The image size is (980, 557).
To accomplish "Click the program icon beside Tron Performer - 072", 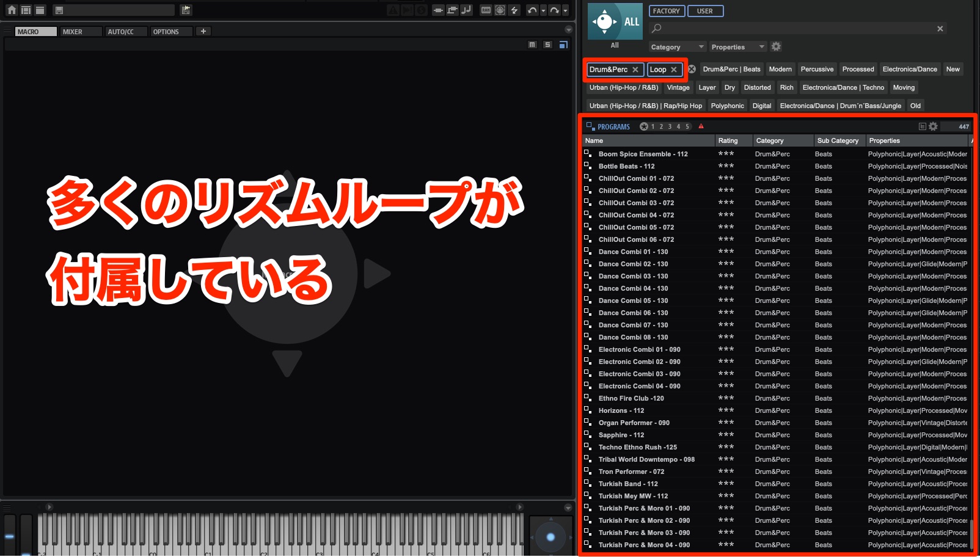I will (588, 471).
